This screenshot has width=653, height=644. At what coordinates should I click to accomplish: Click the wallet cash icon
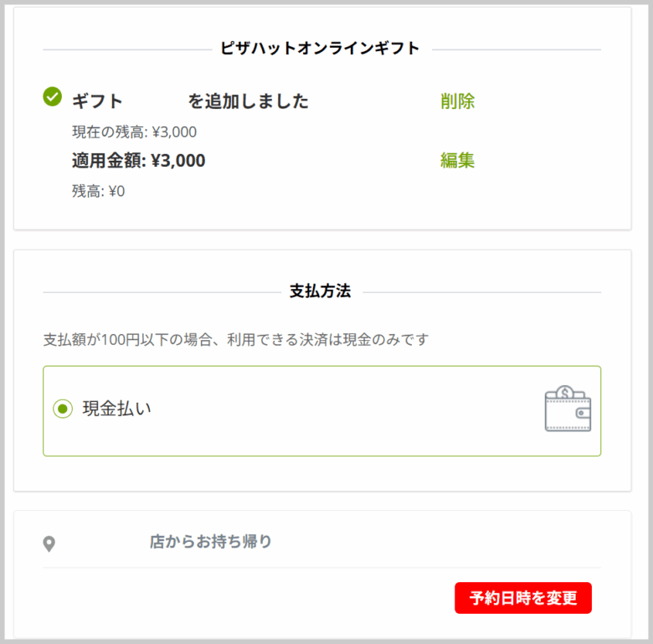pos(568,408)
